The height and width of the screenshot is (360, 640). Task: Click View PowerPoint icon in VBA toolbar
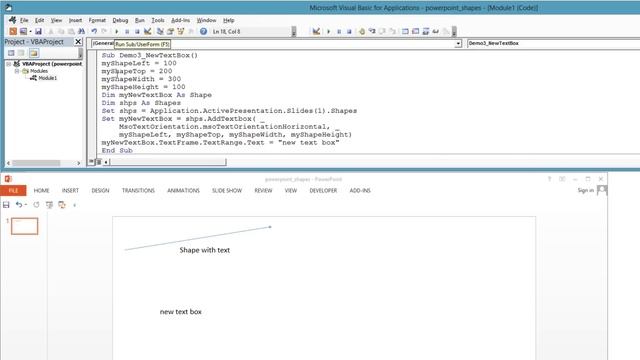point(13,31)
